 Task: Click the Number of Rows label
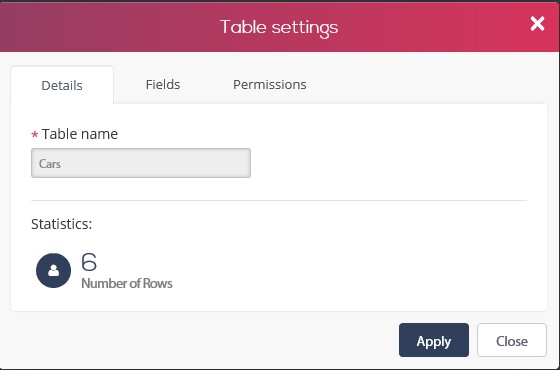(127, 283)
